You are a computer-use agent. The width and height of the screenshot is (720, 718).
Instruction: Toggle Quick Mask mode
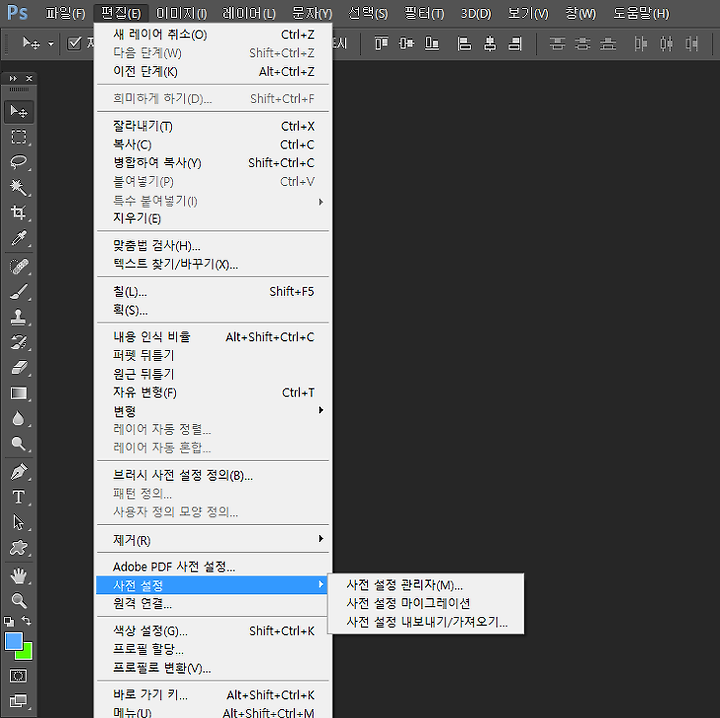18,676
